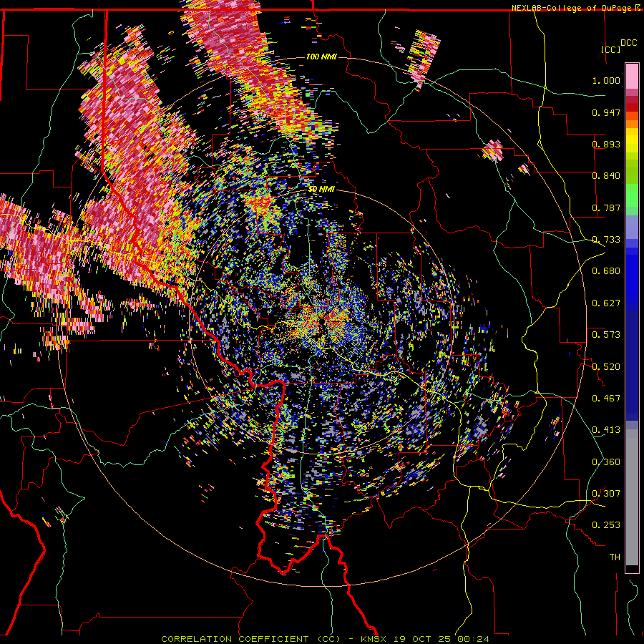
Task: Click the Correlation Coefficient KMSX caption
Action: click(x=325, y=639)
